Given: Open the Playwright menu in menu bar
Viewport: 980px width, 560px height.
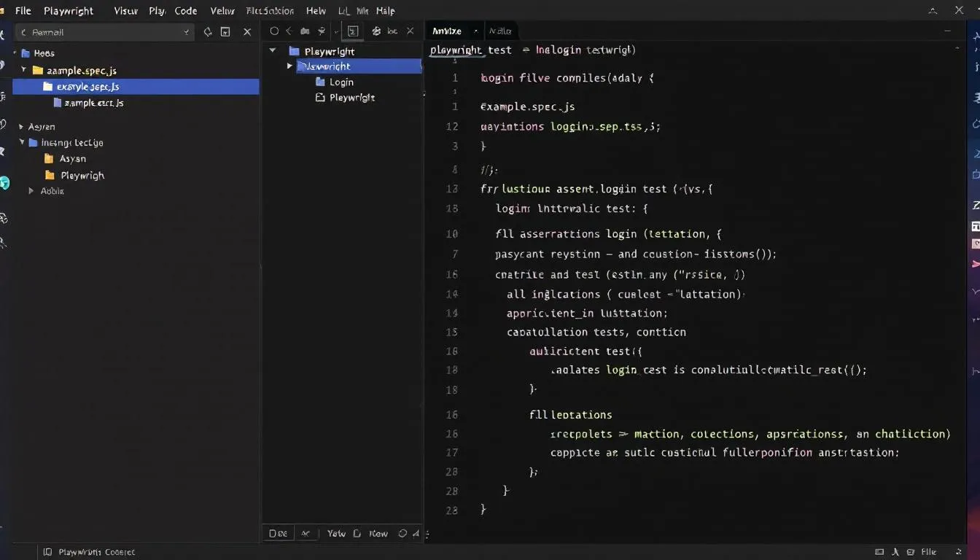Looking at the screenshot, I should pyautogui.click(x=69, y=11).
